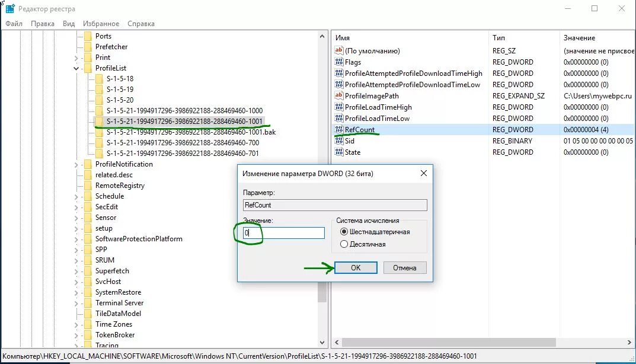This screenshot has height=364, width=636.
Task: Expand the Sensor tree node
Action: pyautogui.click(x=76, y=218)
